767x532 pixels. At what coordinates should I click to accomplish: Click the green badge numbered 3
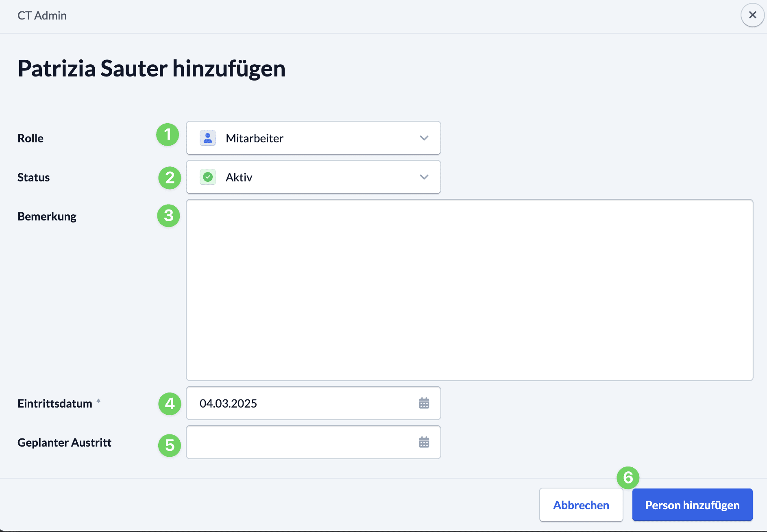coord(168,216)
